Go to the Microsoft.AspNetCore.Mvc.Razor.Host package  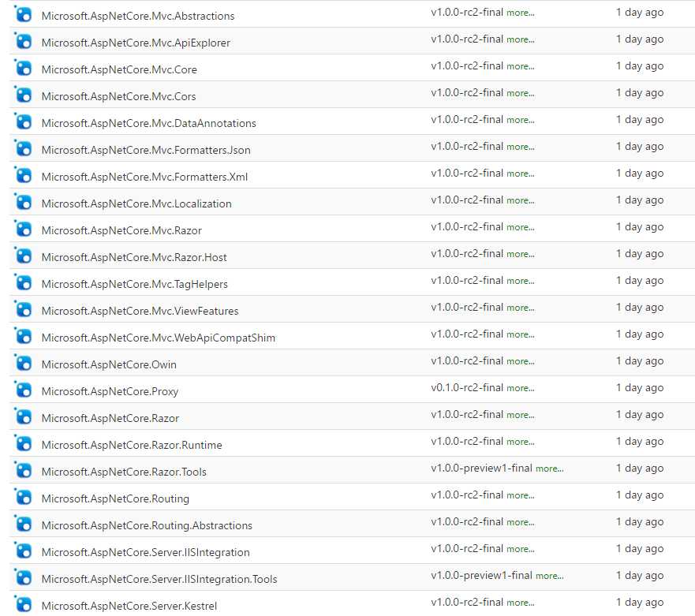point(134,257)
